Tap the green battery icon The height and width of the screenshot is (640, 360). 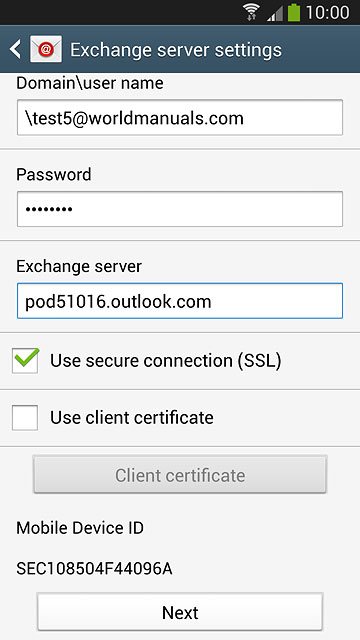(x=294, y=12)
